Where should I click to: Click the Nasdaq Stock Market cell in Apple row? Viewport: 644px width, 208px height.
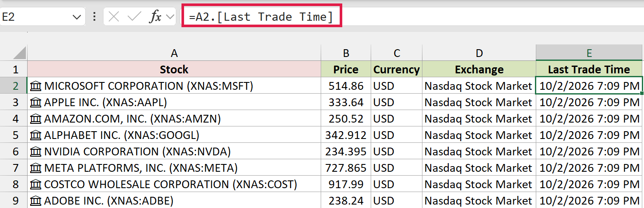[x=479, y=102]
